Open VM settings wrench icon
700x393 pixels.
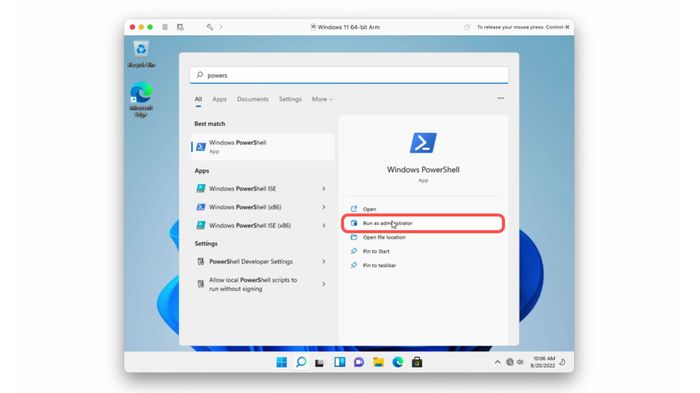209,27
